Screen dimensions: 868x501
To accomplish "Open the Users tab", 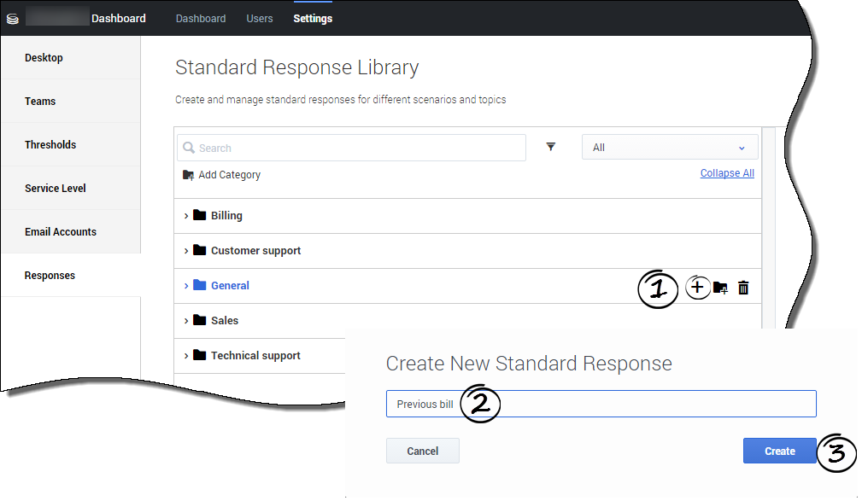I will [260, 18].
